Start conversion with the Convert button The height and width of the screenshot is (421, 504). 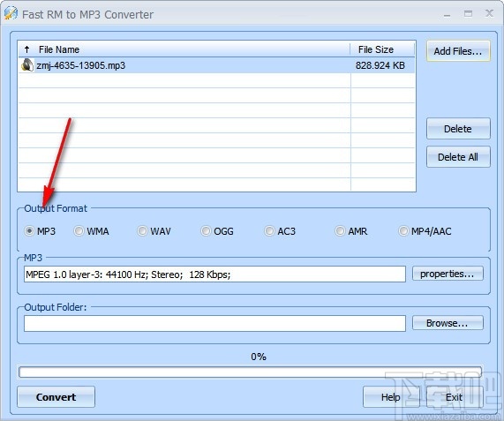(x=56, y=397)
